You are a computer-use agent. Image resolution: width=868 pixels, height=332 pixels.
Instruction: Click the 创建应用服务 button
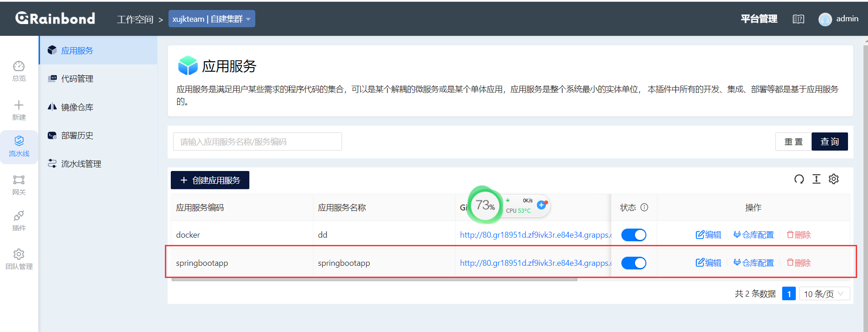click(x=210, y=180)
